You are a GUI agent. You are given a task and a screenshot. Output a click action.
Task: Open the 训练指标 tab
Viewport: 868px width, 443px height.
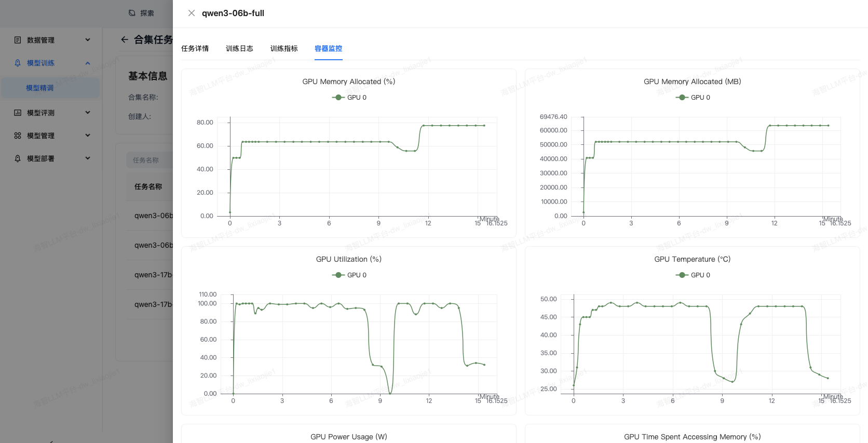point(284,48)
